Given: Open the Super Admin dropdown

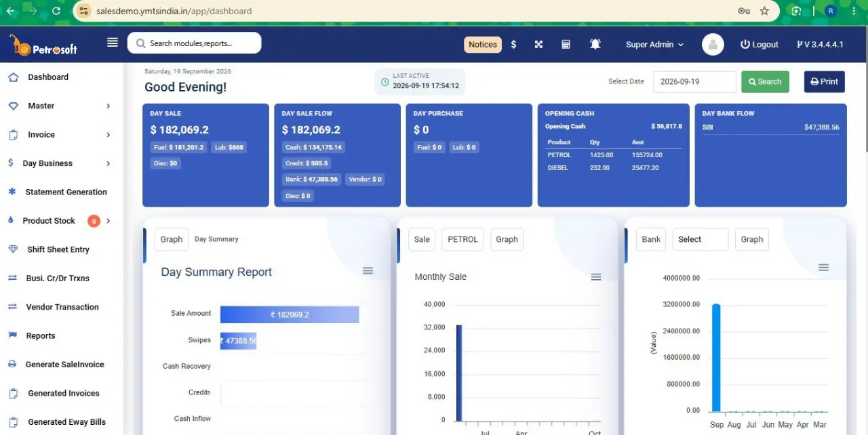Looking at the screenshot, I should pyautogui.click(x=654, y=45).
